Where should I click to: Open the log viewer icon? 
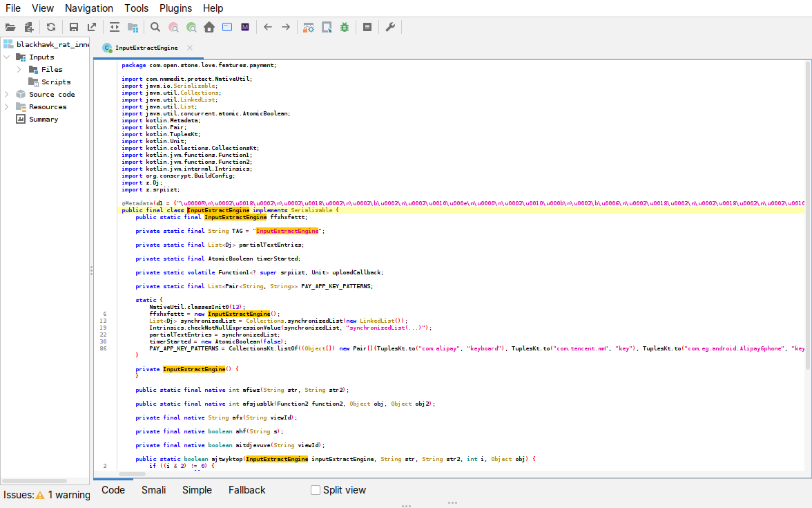pos(367,28)
